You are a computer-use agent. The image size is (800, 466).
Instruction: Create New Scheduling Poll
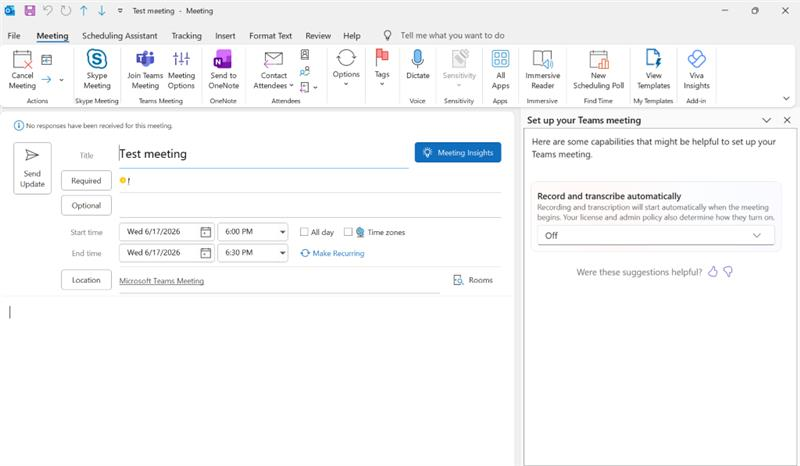click(x=598, y=70)
